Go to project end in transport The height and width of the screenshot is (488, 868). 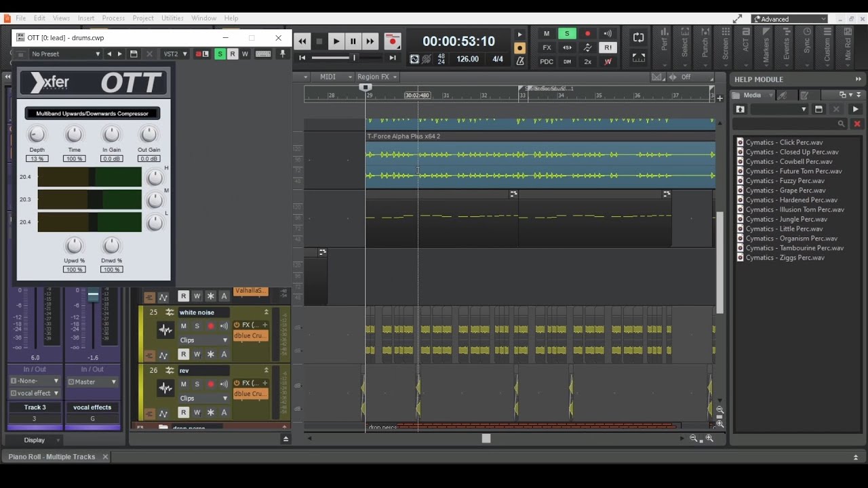click(393, 58)
